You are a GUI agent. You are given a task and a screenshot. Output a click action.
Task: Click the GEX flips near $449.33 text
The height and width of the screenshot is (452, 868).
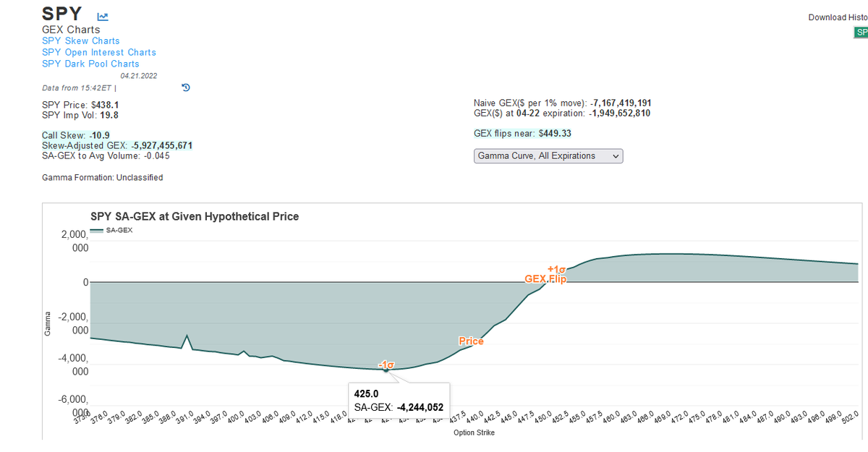[x=521, y=134]
